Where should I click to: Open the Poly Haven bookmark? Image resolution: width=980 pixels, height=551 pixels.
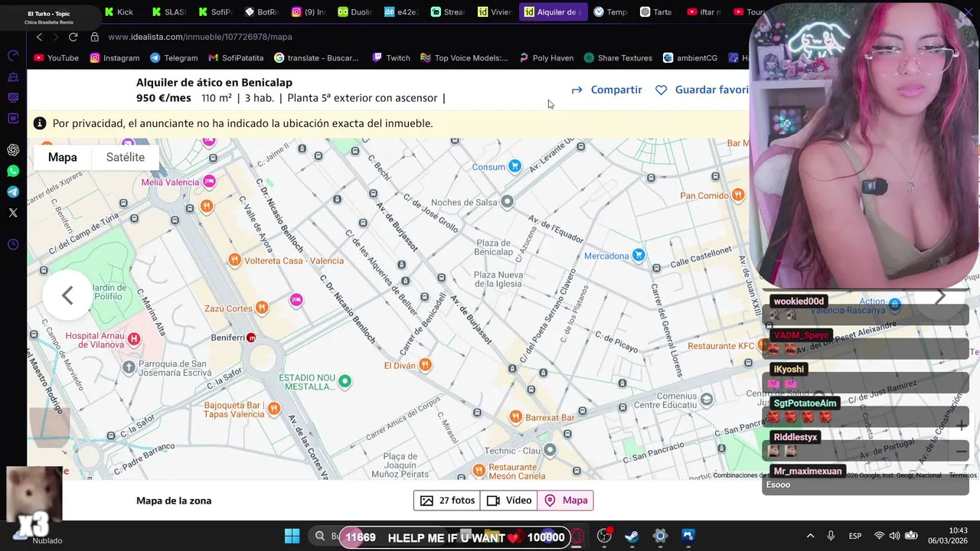(546, 58)
